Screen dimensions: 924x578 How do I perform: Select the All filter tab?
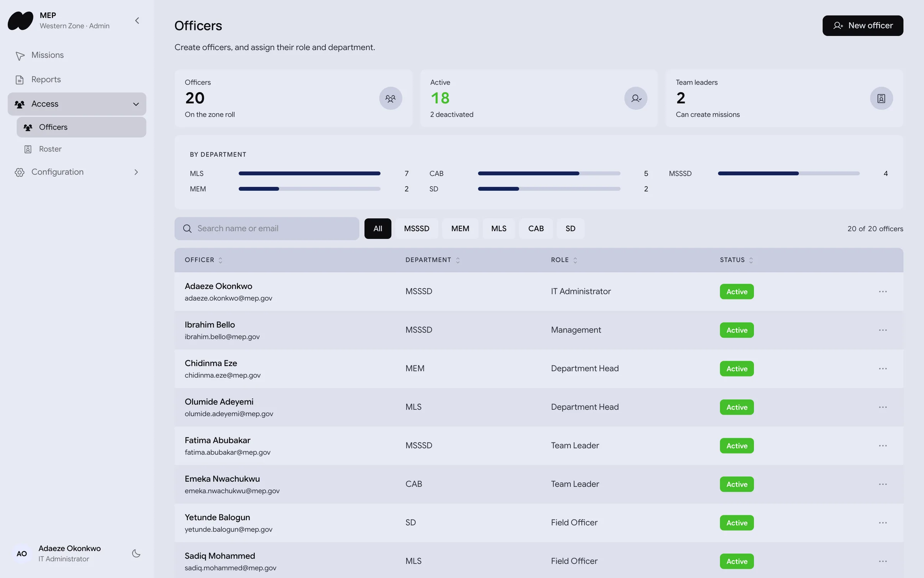pyautogui.click(x=378, y=229)
